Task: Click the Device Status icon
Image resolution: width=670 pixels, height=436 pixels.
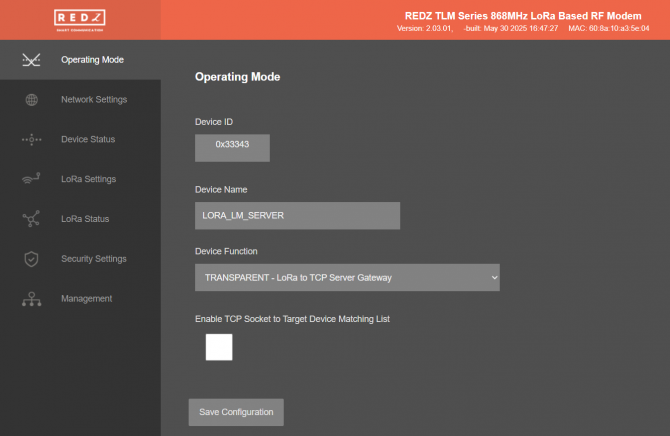Action: (32, 139)
